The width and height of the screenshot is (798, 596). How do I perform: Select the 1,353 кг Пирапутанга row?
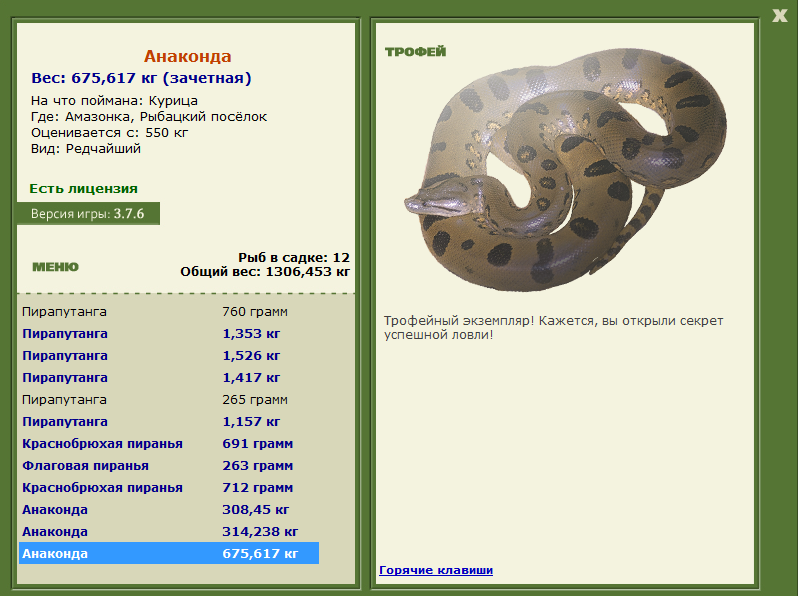[x=169, y=333]
